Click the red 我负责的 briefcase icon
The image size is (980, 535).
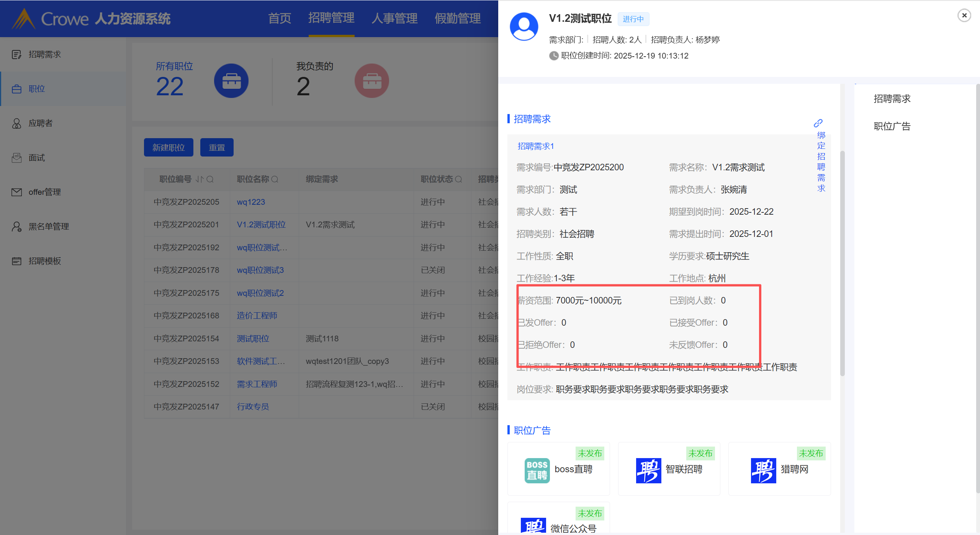coord(371,81)
